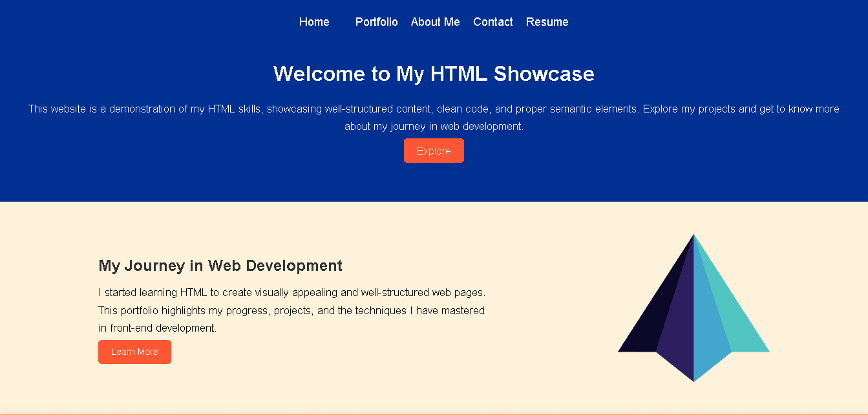Click the My Journey in Web Development heading
This screenshot has width=868, height=415.
[220, 266]
